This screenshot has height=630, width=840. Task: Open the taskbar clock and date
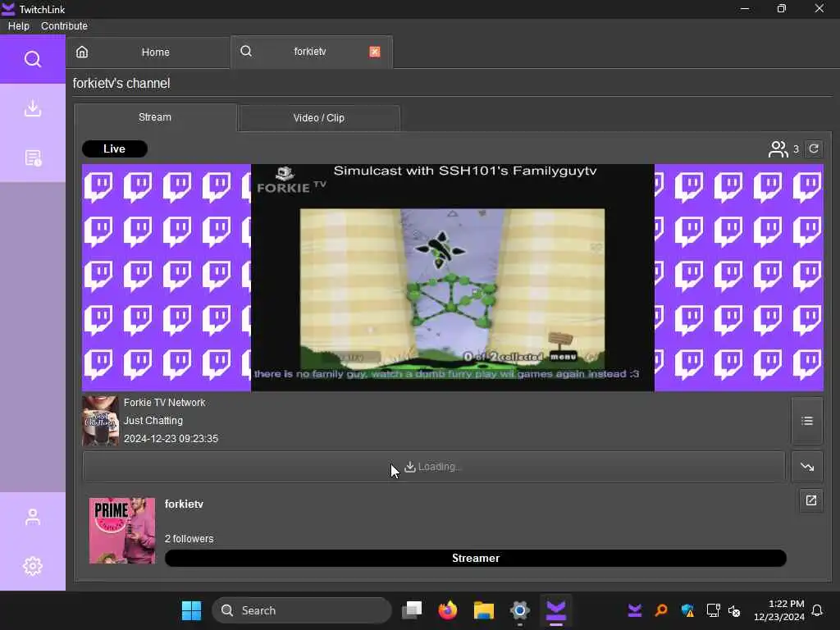tap(779, 610)
